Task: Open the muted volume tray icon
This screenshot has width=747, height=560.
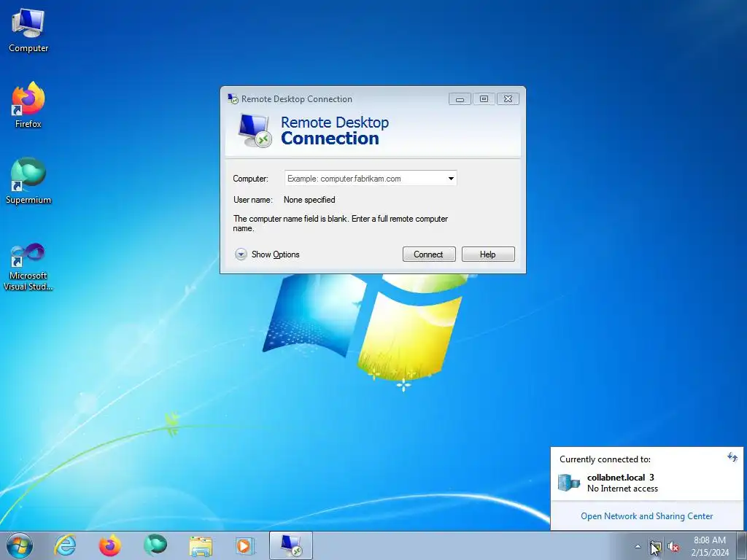Action: [673, 547]
